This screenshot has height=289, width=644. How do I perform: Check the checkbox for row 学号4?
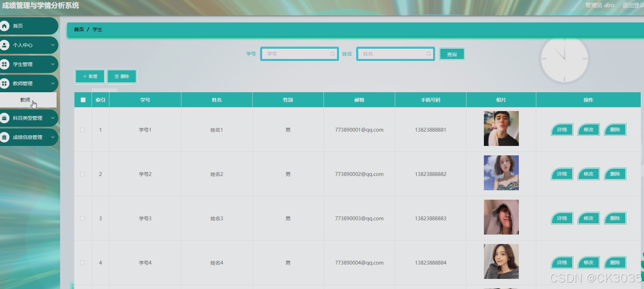coord(82,263)
